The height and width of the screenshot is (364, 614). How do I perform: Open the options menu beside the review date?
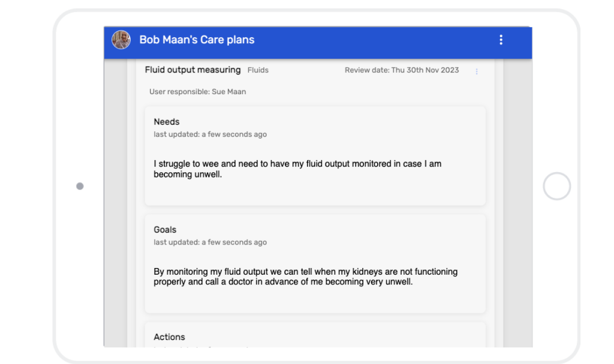click(x=477, y=71)
